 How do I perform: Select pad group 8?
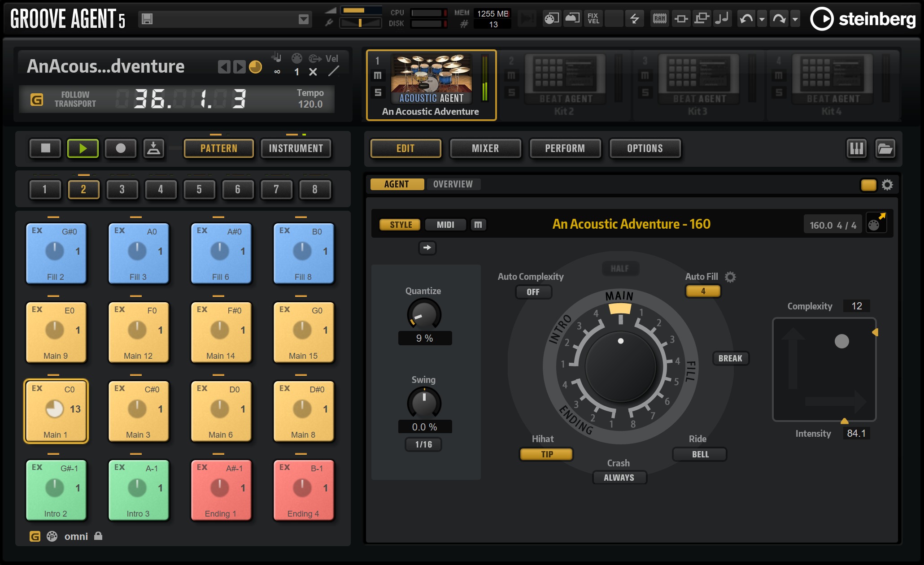315,189
